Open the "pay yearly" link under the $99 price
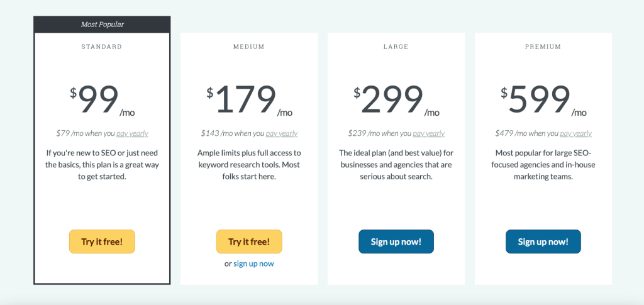The image size is (644, 305). (x=134, y=133)
